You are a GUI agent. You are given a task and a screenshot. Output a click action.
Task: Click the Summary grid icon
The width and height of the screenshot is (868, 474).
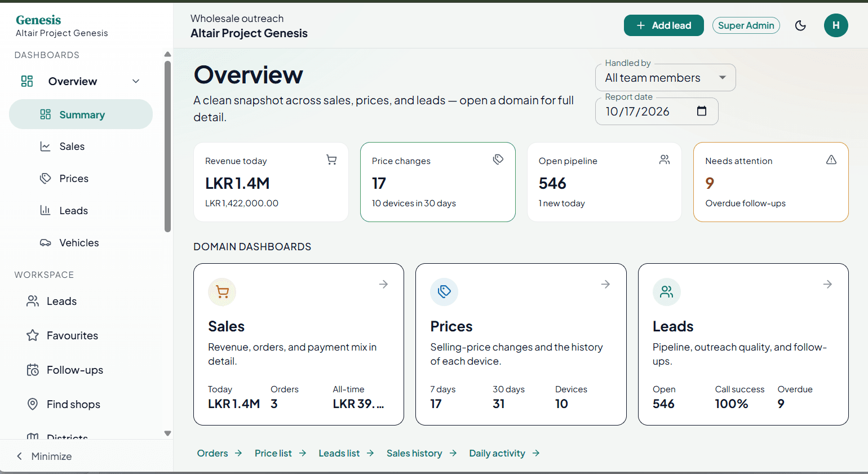pyautogui.click(x=46, y=114)
